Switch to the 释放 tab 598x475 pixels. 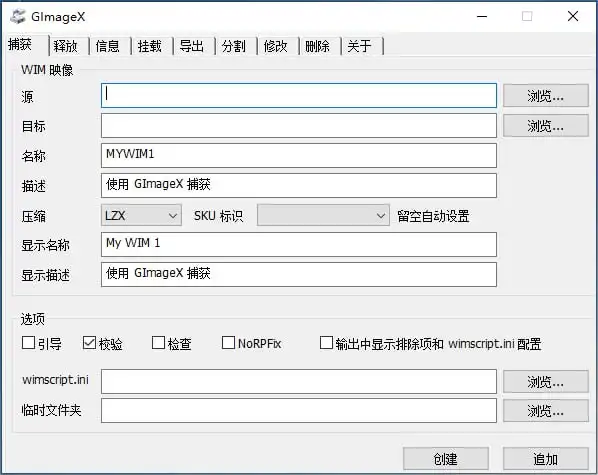click(66, 46)
